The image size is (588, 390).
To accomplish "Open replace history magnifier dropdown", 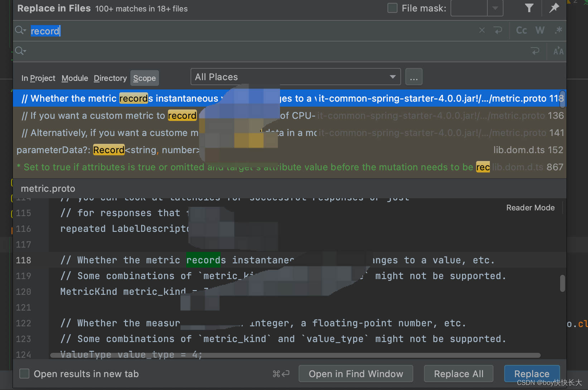I will click(x=20, y=51).
